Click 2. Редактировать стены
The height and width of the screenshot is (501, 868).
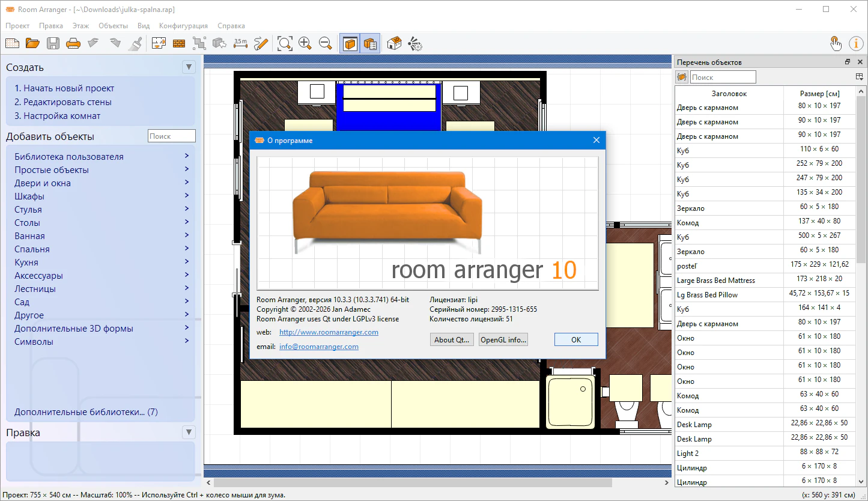63,102
